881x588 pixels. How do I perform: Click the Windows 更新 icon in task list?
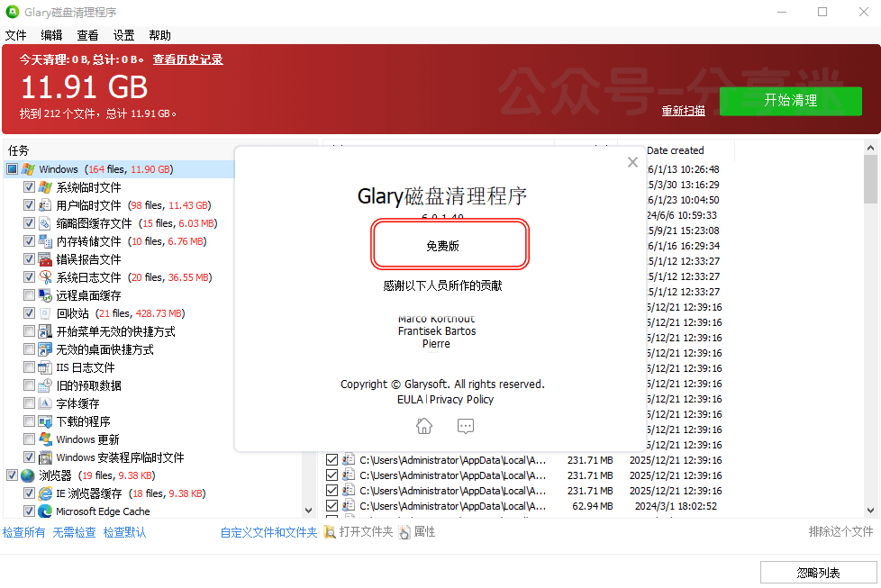coord(44,439)
